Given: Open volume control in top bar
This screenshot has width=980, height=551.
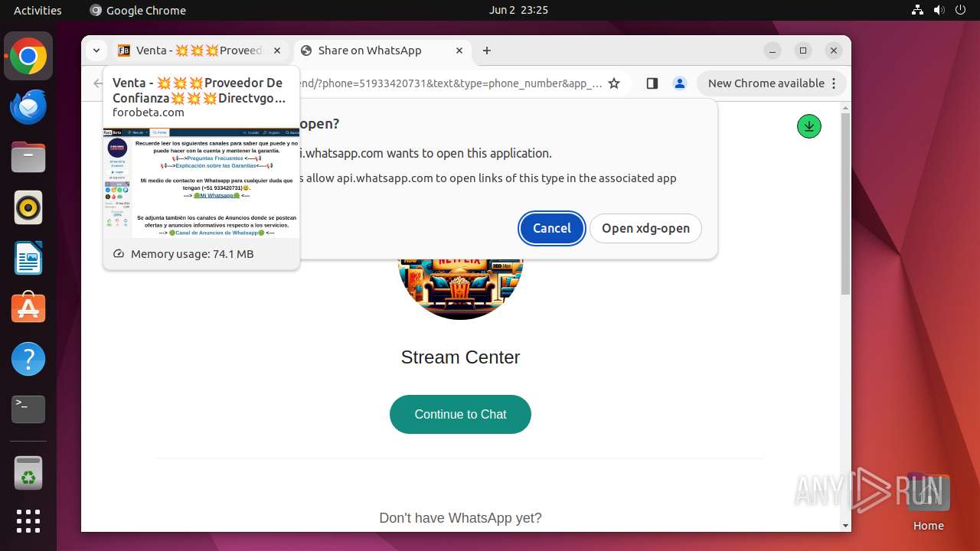Looking at the screenshot, I should 939,10.
